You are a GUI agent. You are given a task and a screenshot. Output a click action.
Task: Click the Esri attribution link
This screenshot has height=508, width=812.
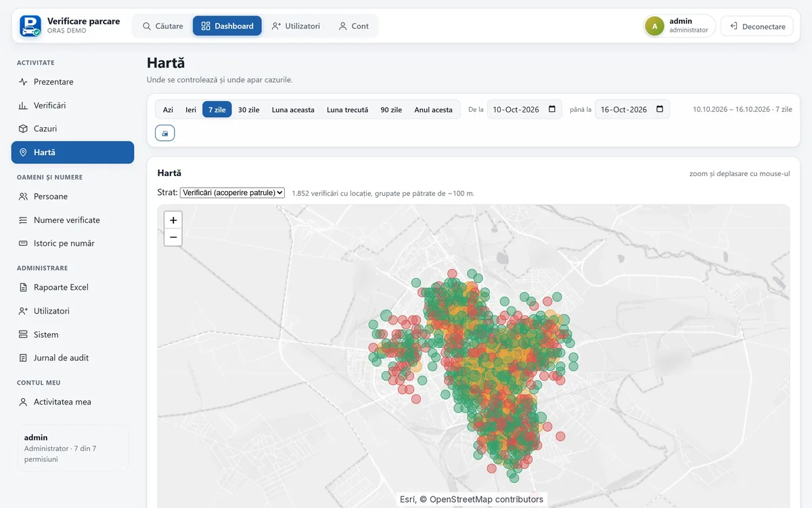click(407, 499)
